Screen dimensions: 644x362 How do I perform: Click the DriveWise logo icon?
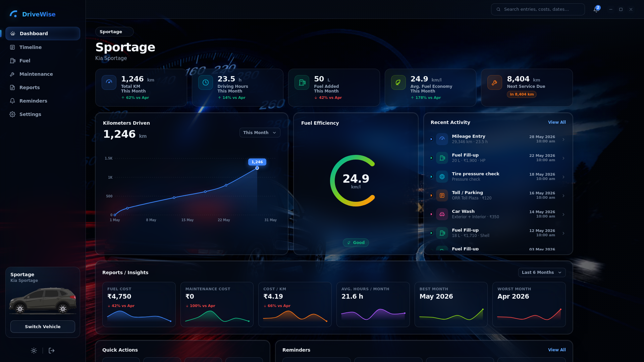click(13, 14)
